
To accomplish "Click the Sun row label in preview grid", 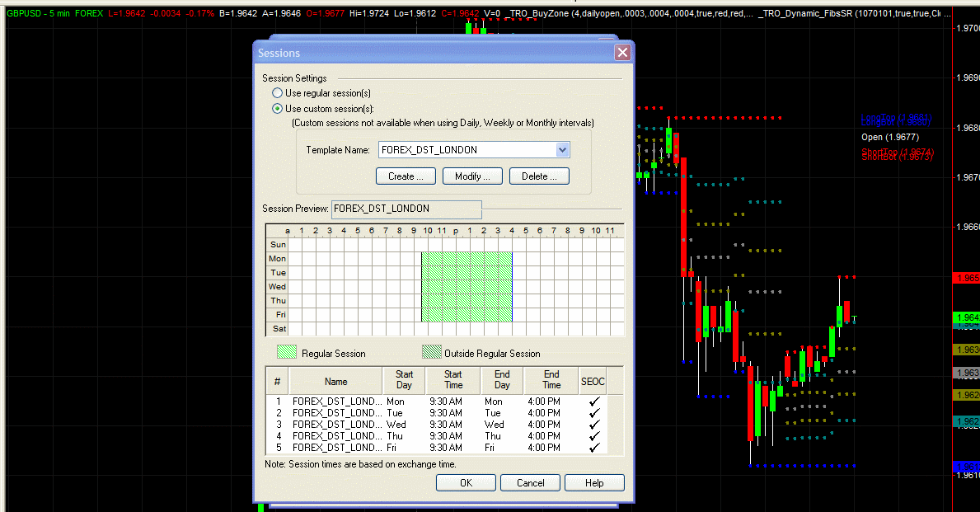I will coord(278,244).
